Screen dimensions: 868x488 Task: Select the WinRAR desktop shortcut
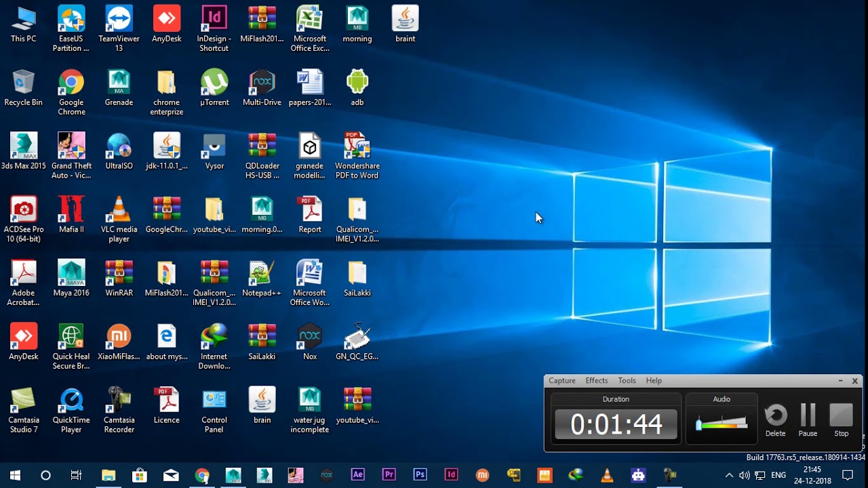(119, 279)
